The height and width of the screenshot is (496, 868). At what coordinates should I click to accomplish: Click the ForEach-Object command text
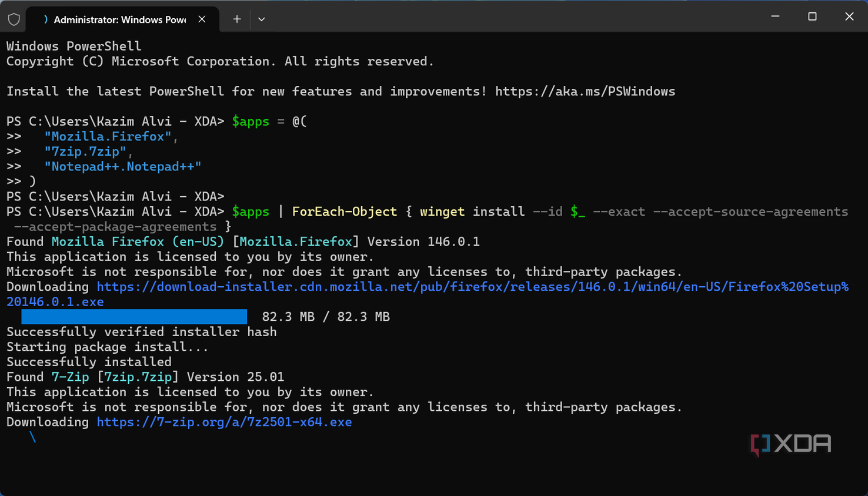[345, 212]
